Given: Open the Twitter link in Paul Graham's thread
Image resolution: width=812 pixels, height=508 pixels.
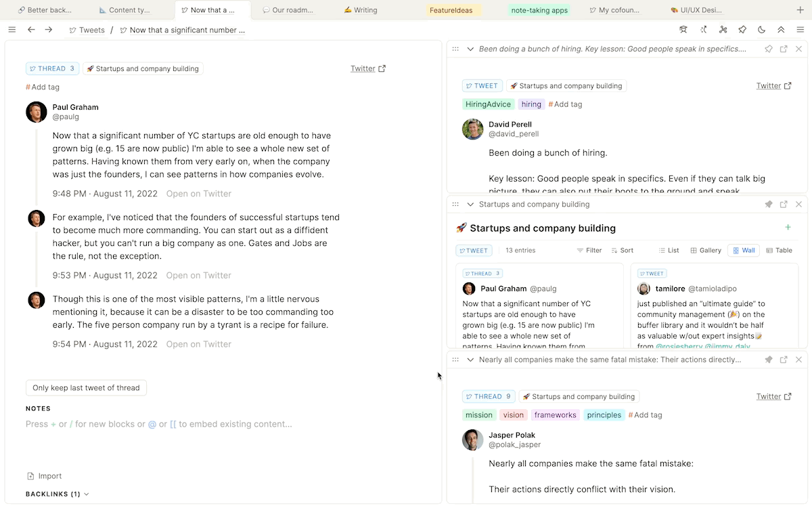Looking at the screenshot, I should click(367, 68).
